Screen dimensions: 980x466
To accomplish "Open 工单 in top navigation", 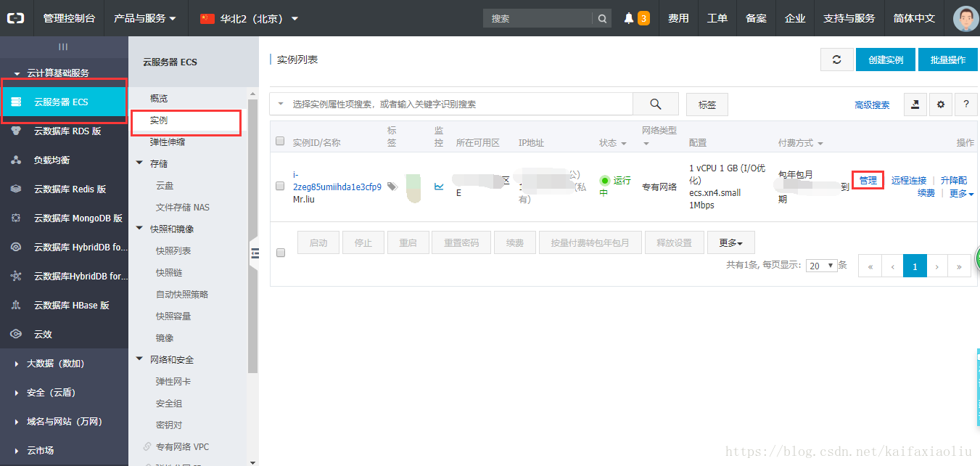I will tap(717, 18).
